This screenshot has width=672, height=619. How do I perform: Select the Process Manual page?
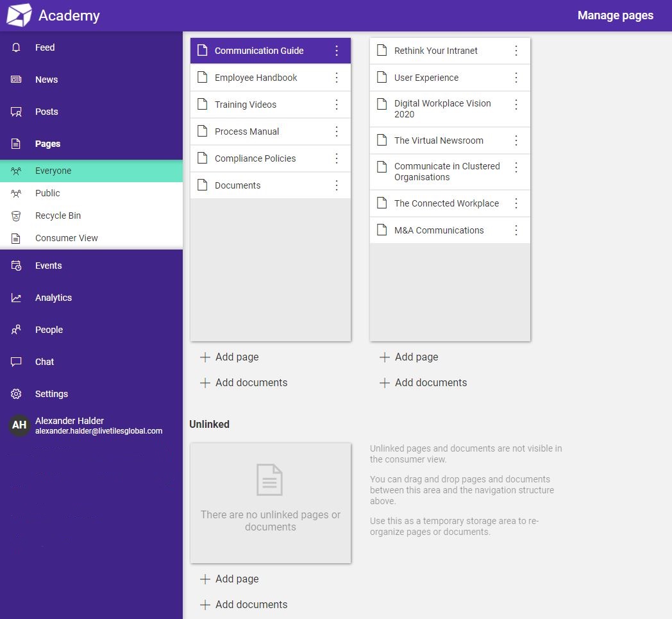tap(271, 131)
